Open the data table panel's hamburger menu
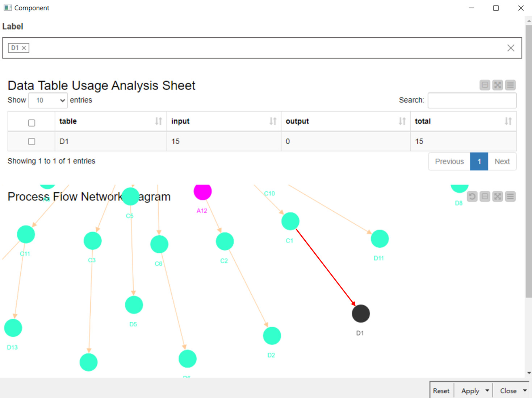 pos(510,85)
